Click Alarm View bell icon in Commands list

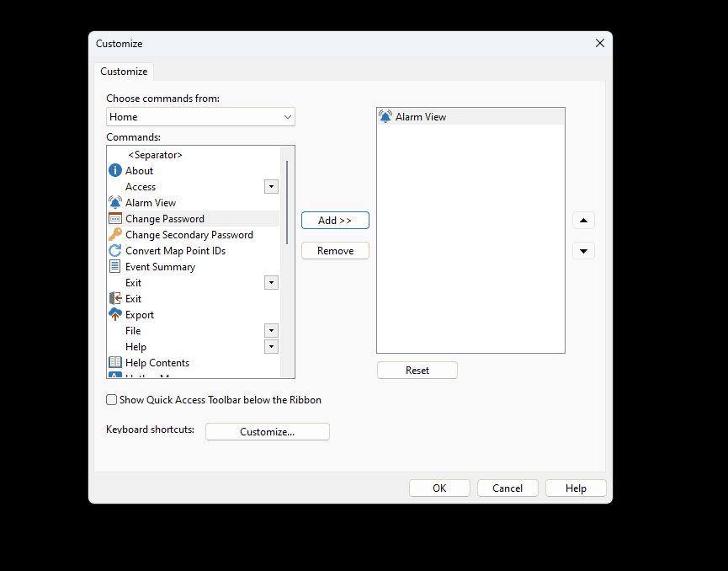pyautogui.click(x=115, y=203)
